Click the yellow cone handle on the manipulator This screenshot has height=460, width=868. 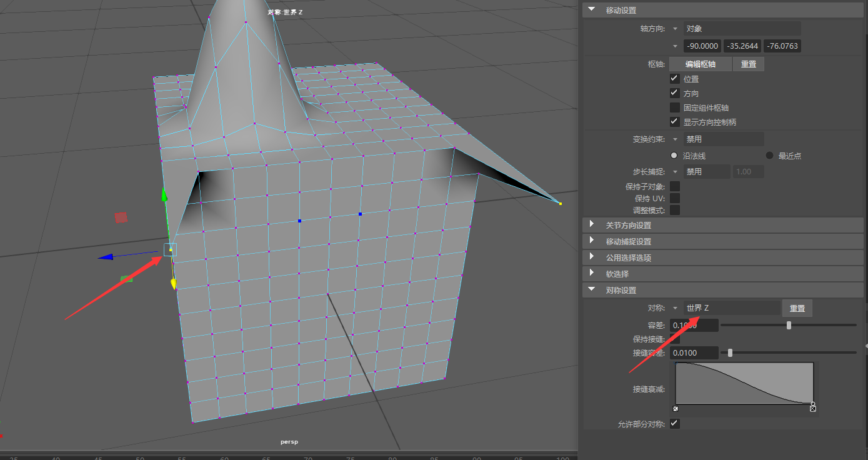(173, 284)
